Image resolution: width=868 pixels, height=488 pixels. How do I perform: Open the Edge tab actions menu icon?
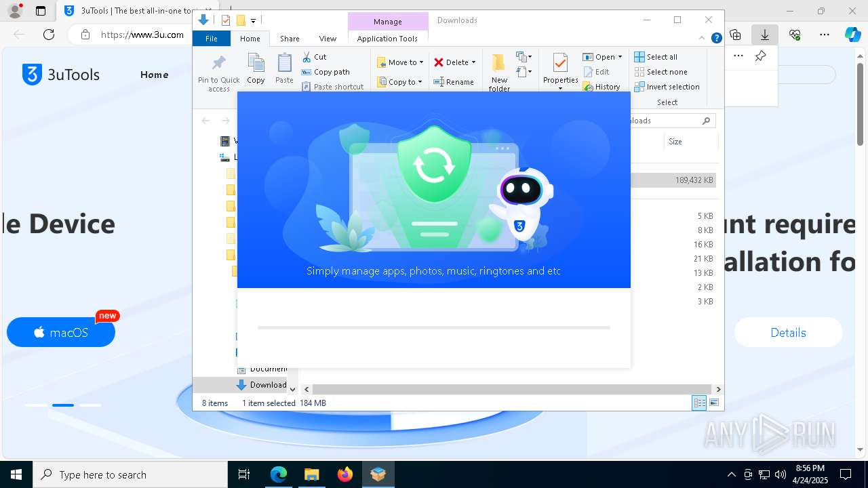point(41,11)
